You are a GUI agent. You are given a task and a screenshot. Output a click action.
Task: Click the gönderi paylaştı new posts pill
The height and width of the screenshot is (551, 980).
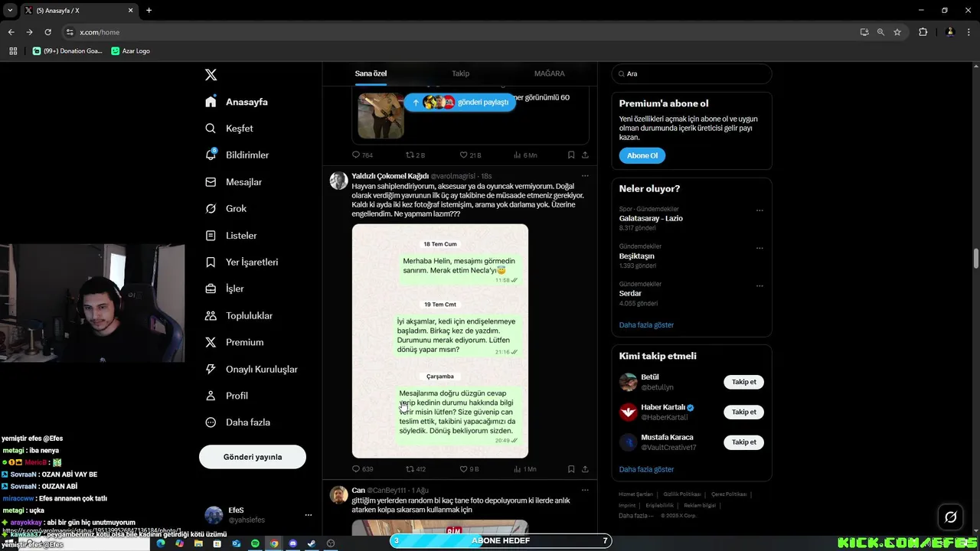460,102
